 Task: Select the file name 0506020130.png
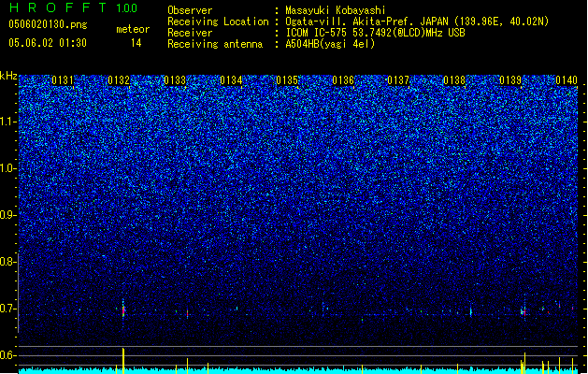pos(48,24)
